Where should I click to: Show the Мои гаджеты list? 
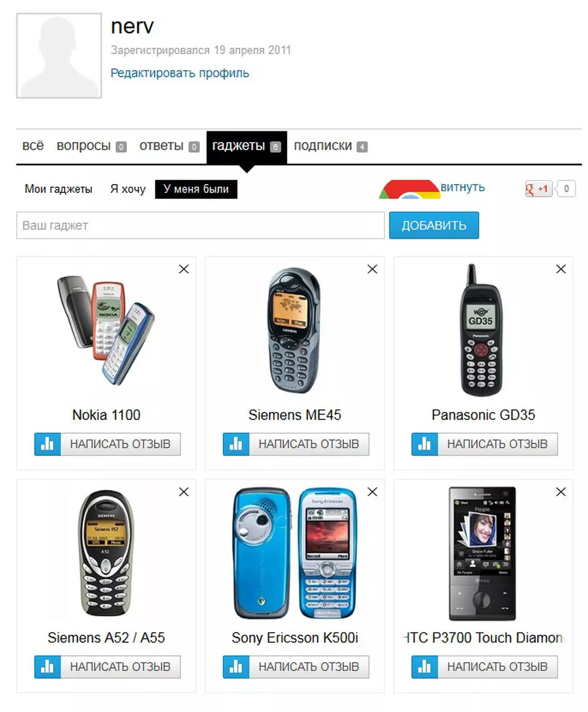click(x=58, y=189)
